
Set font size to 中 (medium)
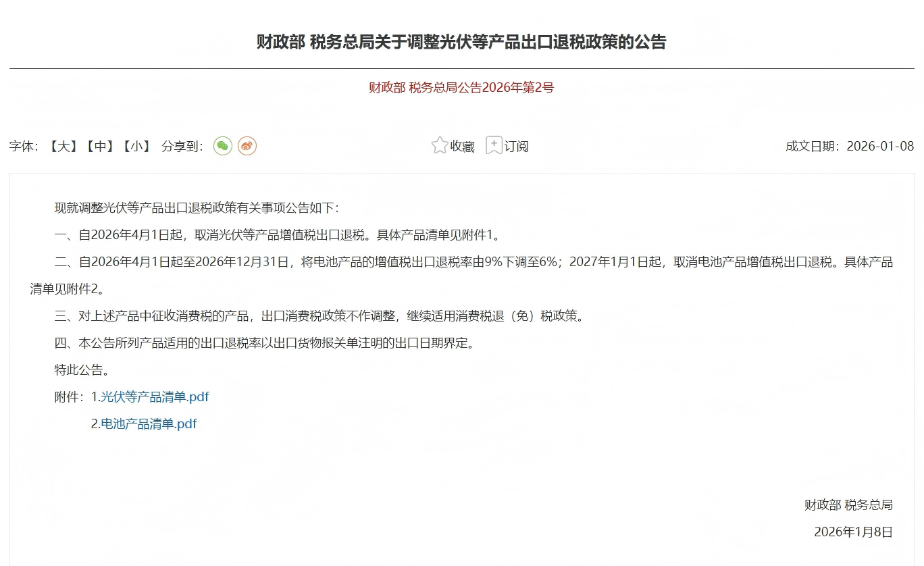pyautogui.click(x=100, y=147)
